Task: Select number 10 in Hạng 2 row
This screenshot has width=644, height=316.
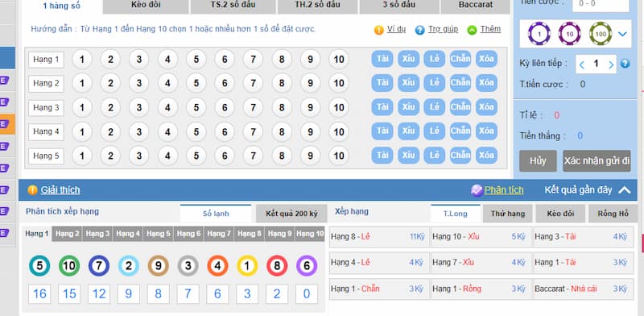Action: click(339, 84)
